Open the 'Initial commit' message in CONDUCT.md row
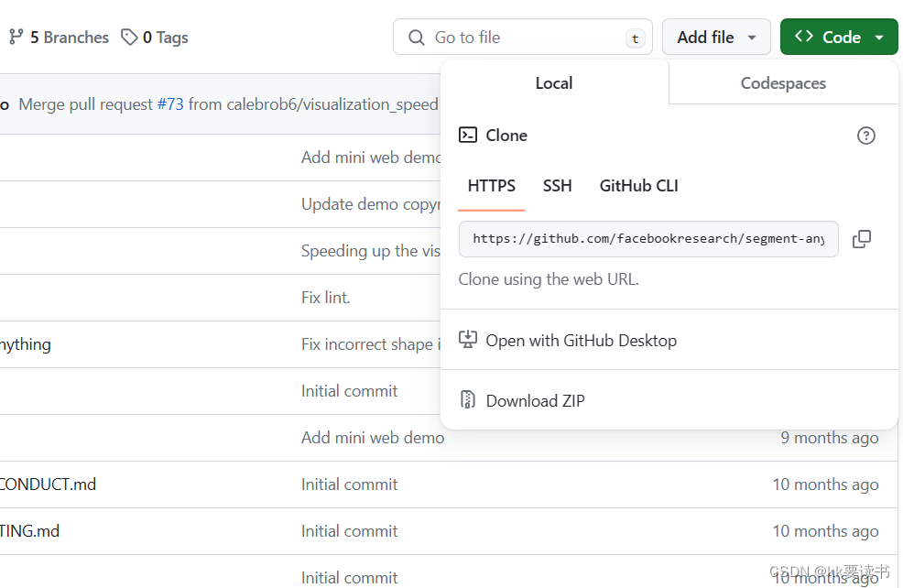Image resolution: width=903 pixels, height=588 pixels. point(350,485)
